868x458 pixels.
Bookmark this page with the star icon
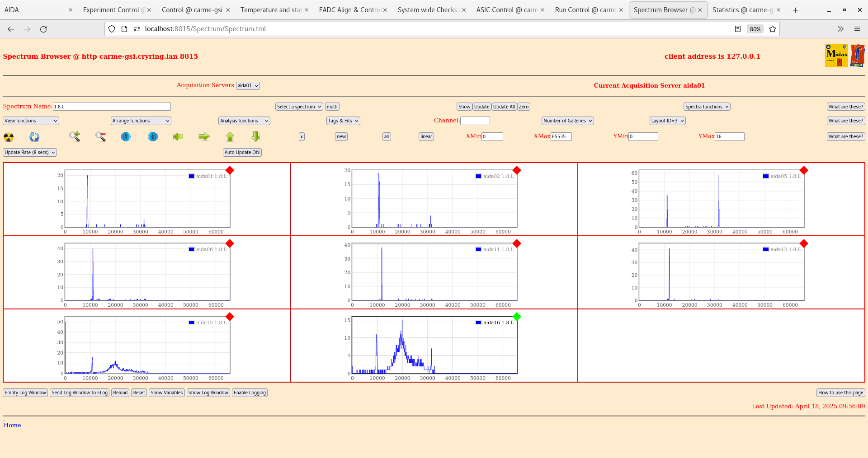773,29
